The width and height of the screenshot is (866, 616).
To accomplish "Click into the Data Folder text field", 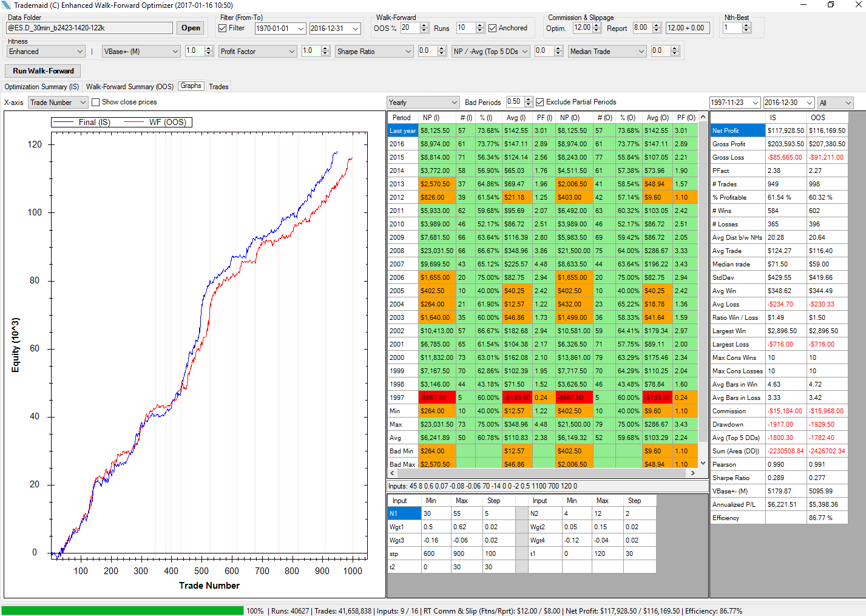I will click(x=89, y=28).
